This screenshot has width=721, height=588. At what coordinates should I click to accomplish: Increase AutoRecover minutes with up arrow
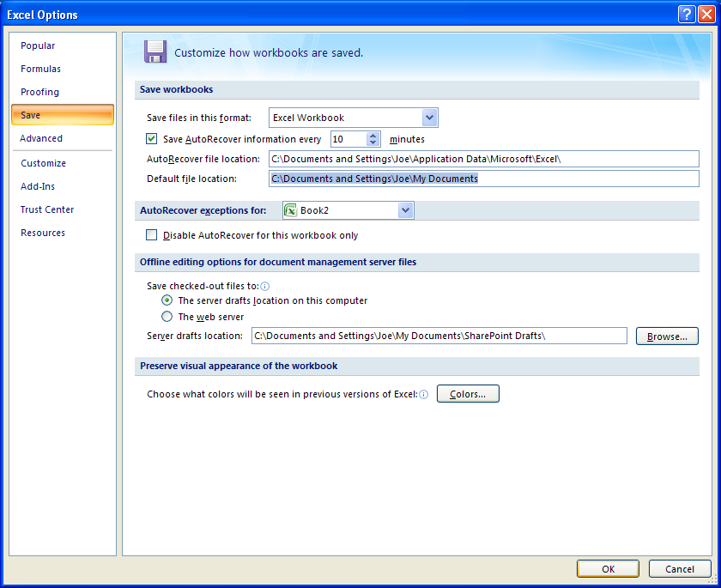[373, 136]
